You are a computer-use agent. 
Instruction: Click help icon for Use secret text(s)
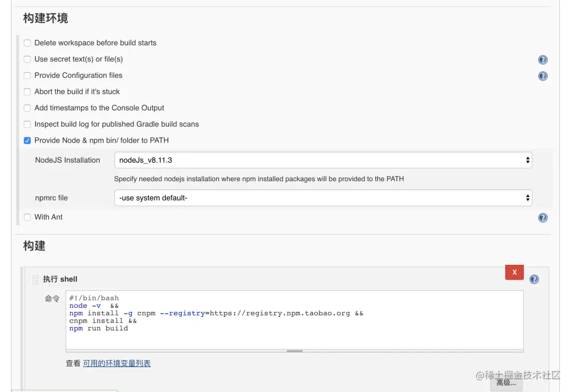542,60
